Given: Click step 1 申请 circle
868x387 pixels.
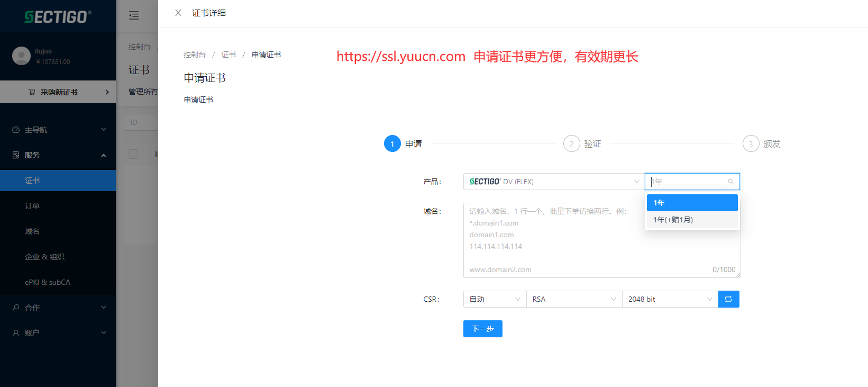Looking at the screenshot, I should point(392,143).
